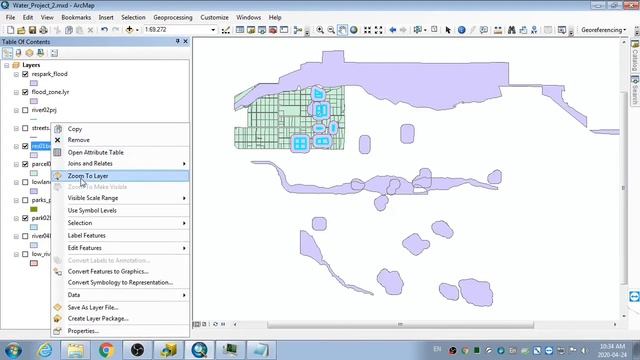This screenshot has width=640, height=360.
Task: Open Table of Contents options icon
Action: pos(54,53)
